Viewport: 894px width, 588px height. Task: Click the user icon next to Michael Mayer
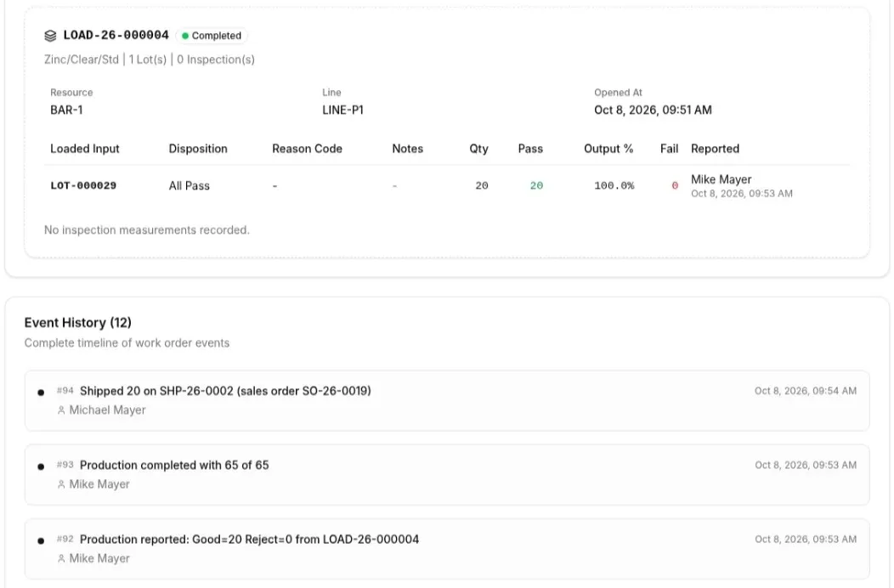61,410
